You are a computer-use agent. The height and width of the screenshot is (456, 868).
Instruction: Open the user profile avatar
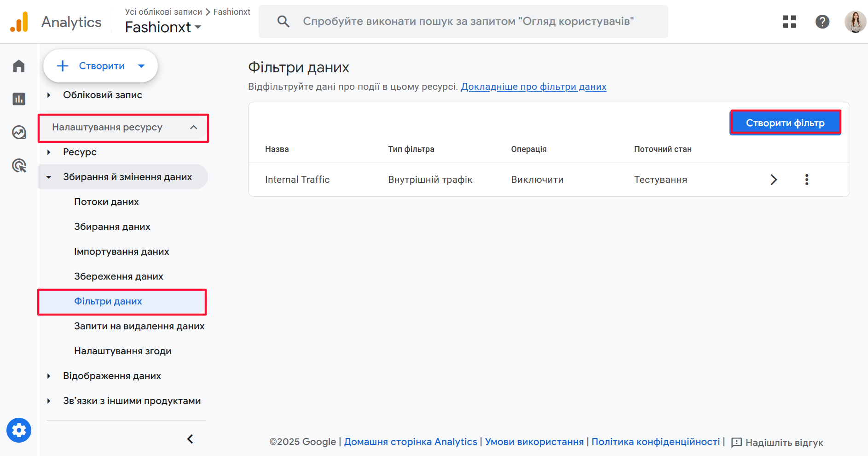point(855,22)
